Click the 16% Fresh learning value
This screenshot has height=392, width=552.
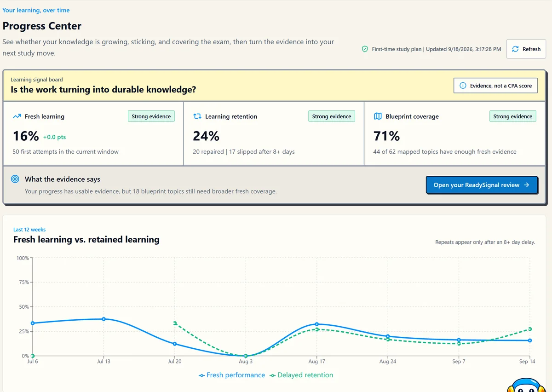pos(26,136)
